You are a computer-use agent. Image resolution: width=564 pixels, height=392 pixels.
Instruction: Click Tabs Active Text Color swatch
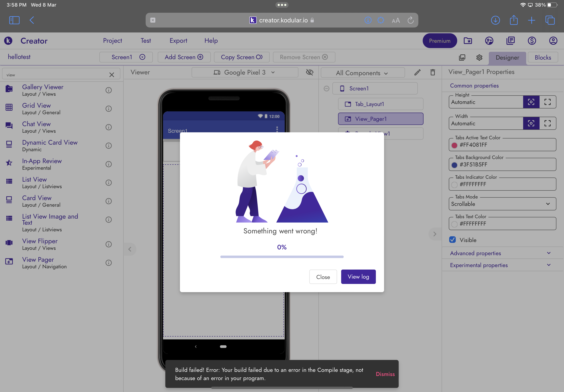click(x=454, y=145)
